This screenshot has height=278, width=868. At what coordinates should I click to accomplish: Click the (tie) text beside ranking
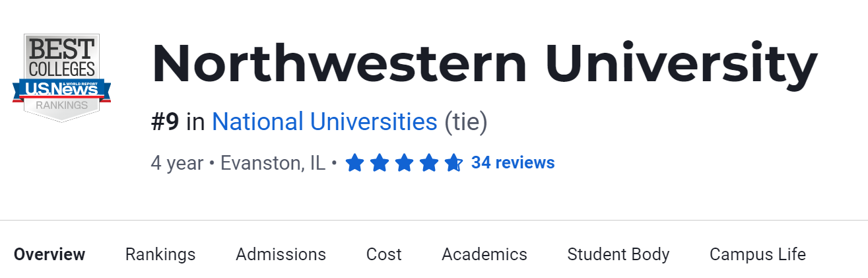click(x=465, y=122)
